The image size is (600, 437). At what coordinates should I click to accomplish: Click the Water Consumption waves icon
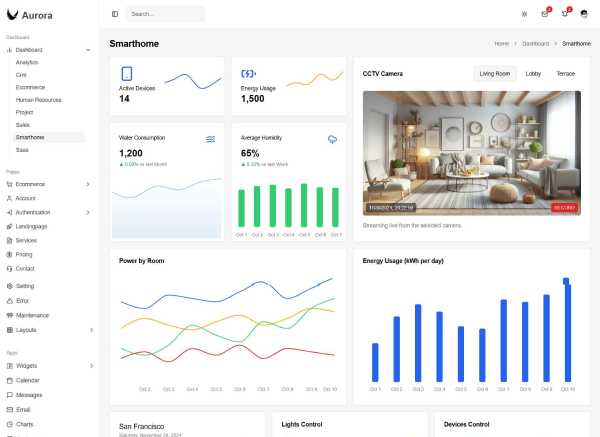(x=211, y=139)
